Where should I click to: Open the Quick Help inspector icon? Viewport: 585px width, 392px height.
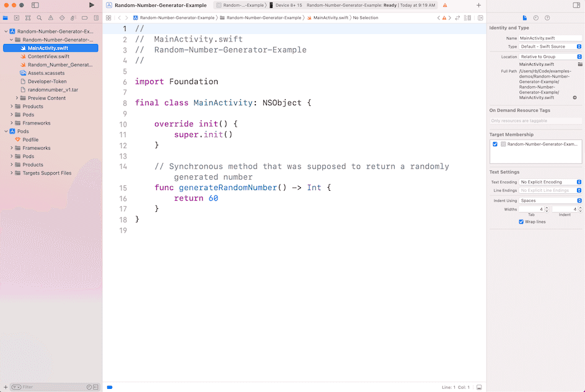pos(547,18)
